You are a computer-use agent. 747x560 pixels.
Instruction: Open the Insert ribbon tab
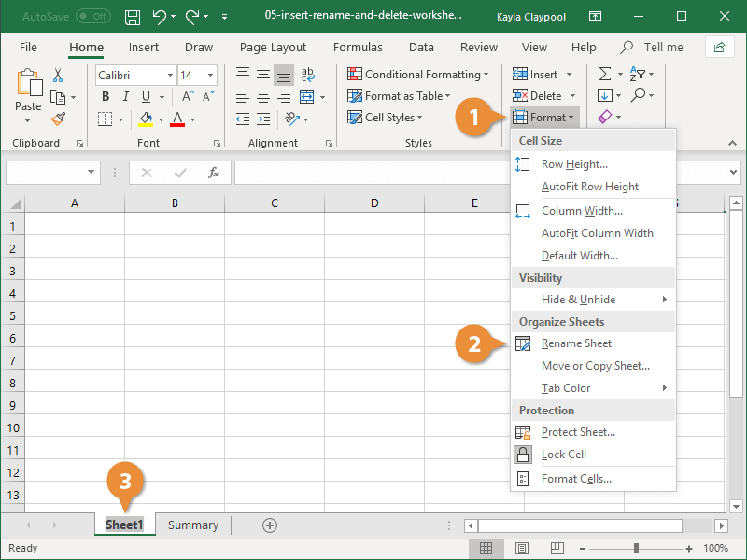144,48
